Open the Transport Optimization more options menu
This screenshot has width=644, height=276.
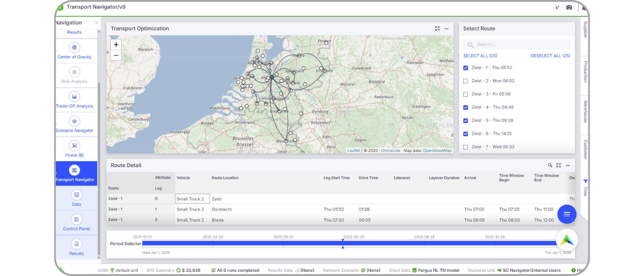(445, 28)
